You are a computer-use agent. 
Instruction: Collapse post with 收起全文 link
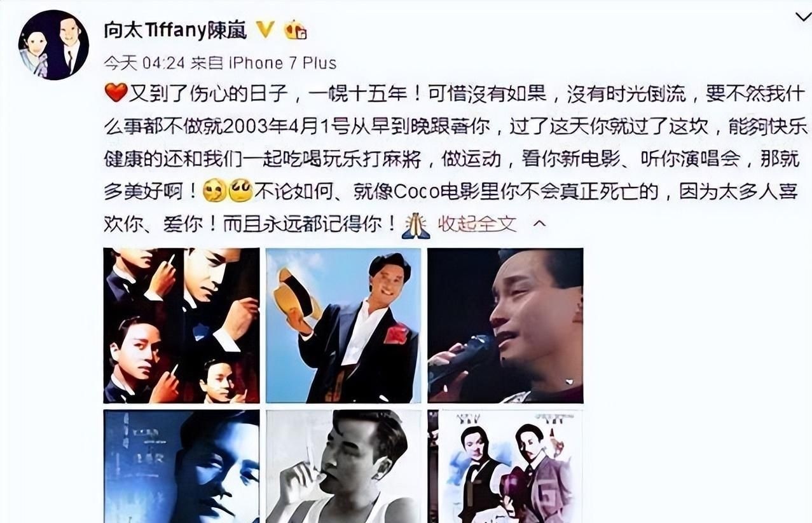click(x=478, y=224)
